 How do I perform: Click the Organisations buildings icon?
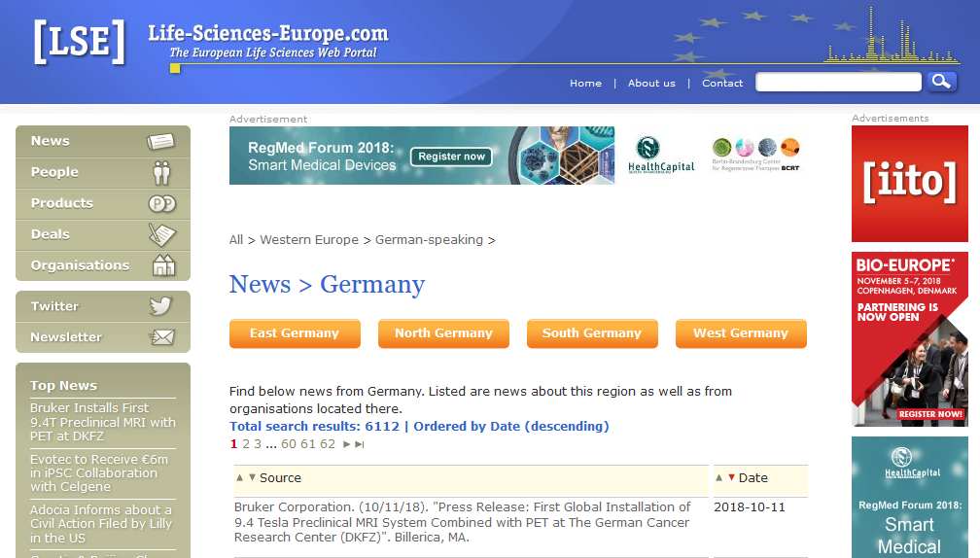point(163,265)
